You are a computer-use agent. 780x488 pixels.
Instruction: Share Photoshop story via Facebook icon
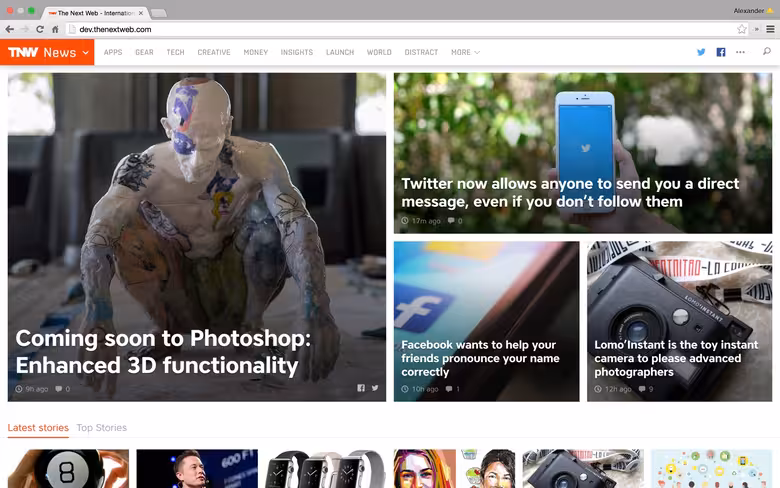click(361, 388)
